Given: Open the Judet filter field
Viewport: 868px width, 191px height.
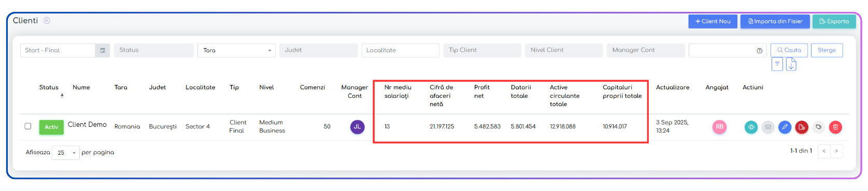Looking at the screenshot, I should tap(318, 50).
